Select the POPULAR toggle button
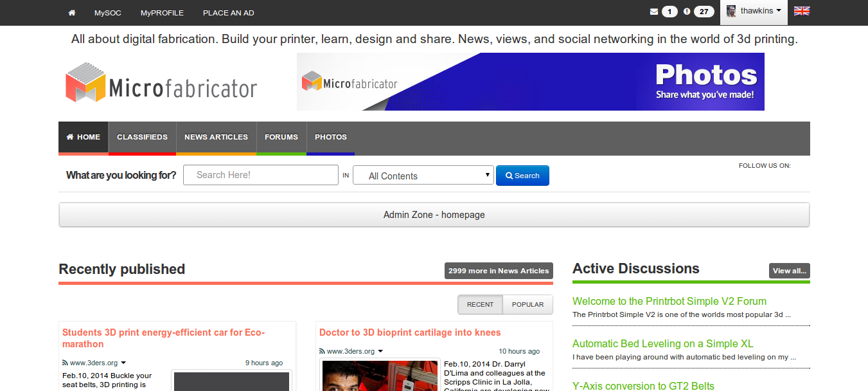The image size is (868, 391). tap(527, 305)
